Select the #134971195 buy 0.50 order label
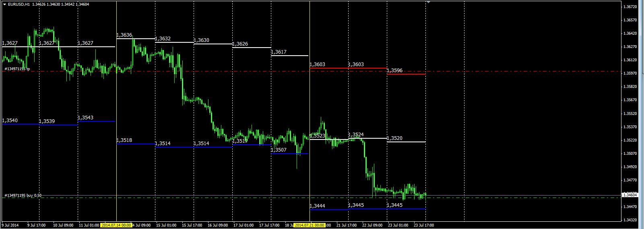 23,195
